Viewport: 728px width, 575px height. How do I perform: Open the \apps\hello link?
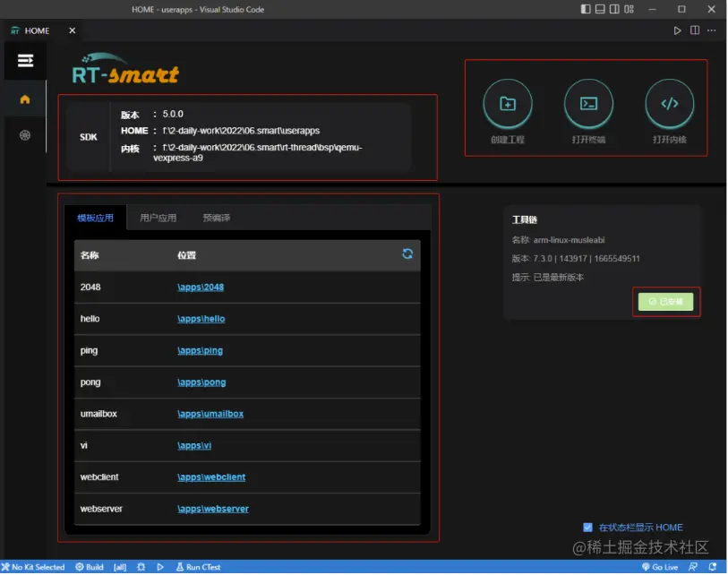click(201, 319)
